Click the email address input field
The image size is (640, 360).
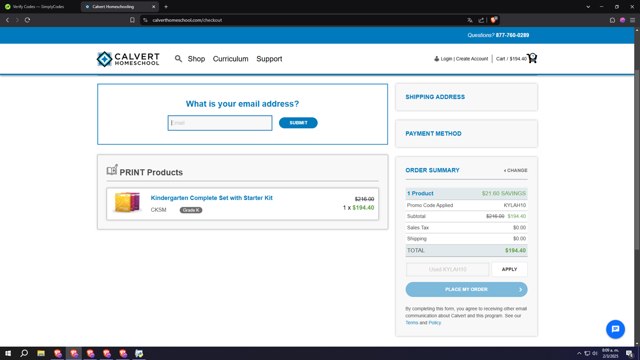click(220, 123)
